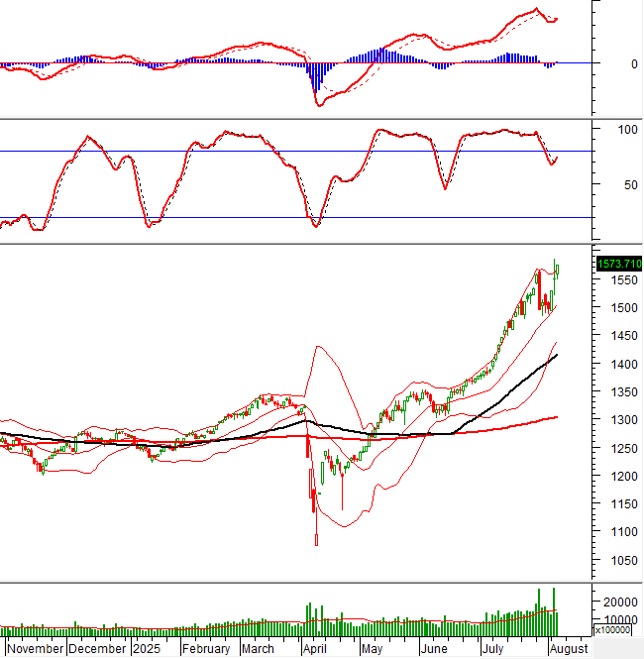Click the 1100 price axis value
Viewport: 644px width, 659px height.
624,532
